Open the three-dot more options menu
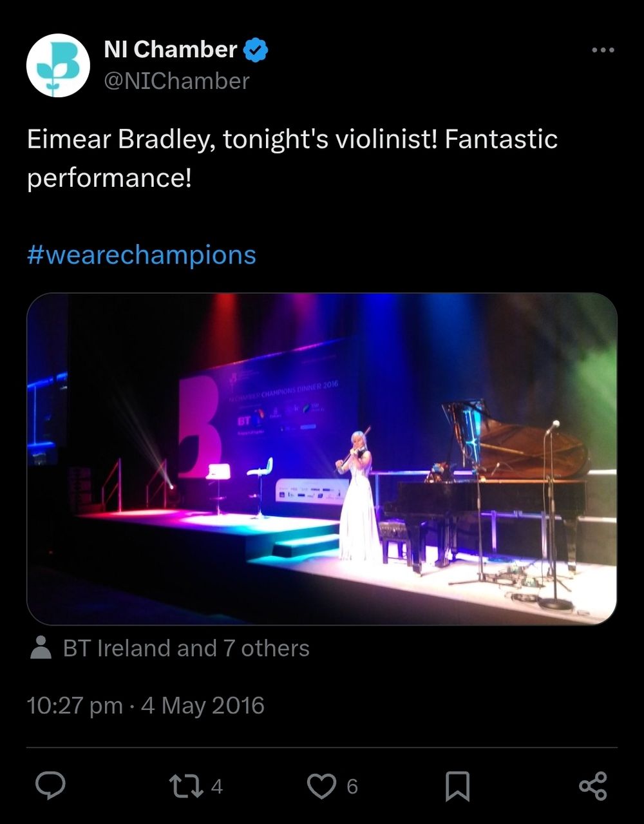The width and height of the screenshot is (644, 824). [602, 50]
